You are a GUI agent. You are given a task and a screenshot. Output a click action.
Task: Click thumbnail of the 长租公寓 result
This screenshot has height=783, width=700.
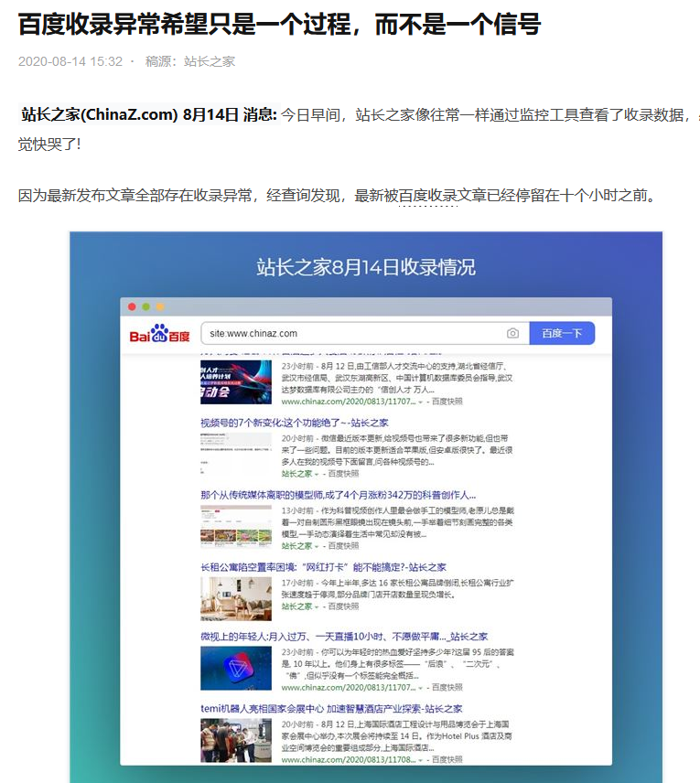click(x=236, y=599)
